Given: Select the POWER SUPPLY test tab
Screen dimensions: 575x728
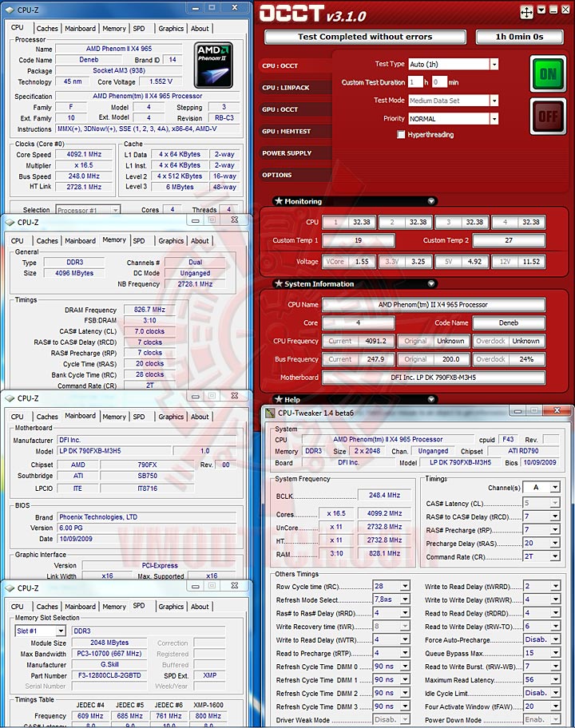Looking at the screenshot, I should pyautogui.click(x=294, y=153).
